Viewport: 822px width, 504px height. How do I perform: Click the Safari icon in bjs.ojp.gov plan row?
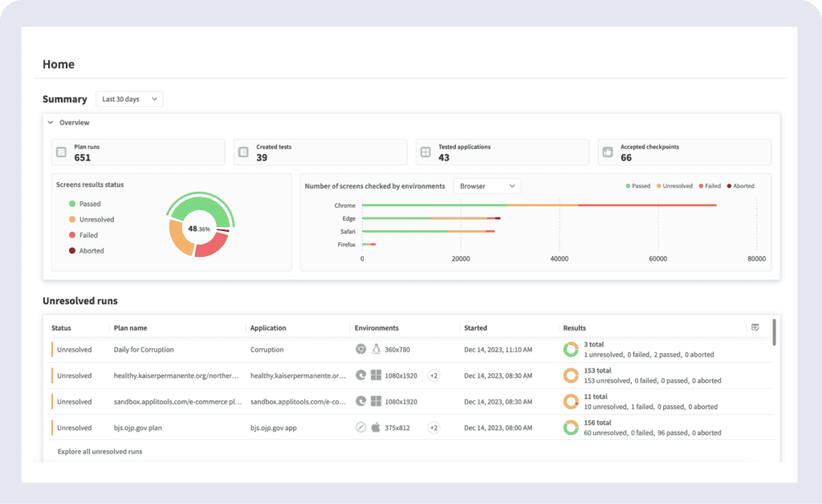pyautogui.click(x=361, y=428)
